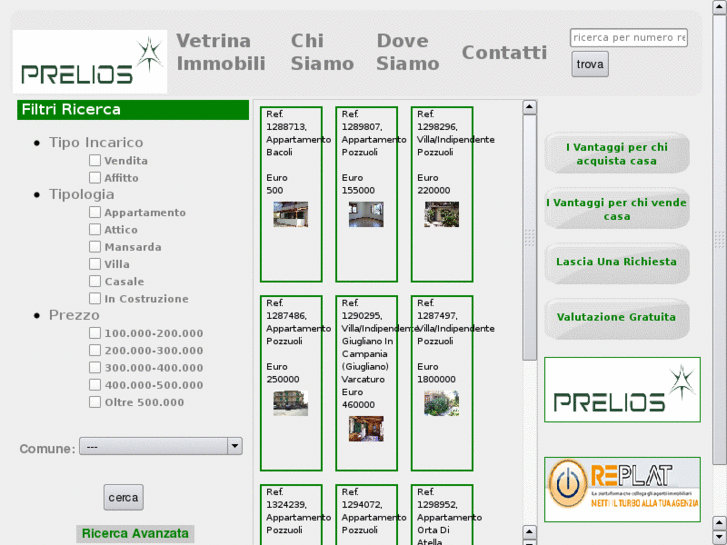The image size is (727, 545).
Task: Focus the ricerca per numero ref field
Action: click(629, 38)
